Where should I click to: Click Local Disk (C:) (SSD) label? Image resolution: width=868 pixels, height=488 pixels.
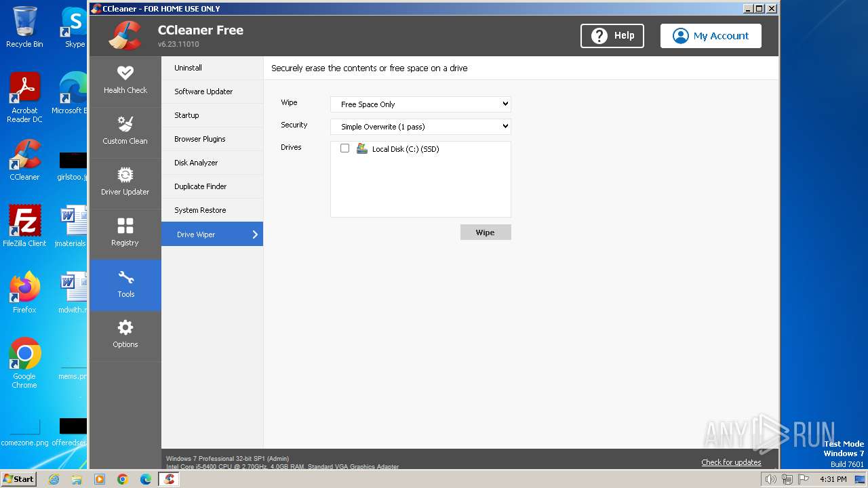coord(406,149)
